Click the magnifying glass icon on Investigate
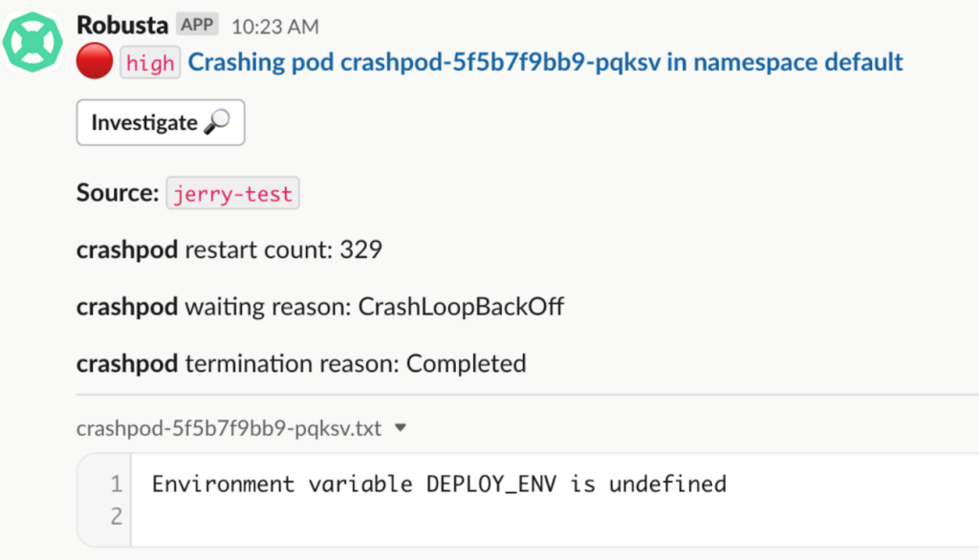 [217, 122]
